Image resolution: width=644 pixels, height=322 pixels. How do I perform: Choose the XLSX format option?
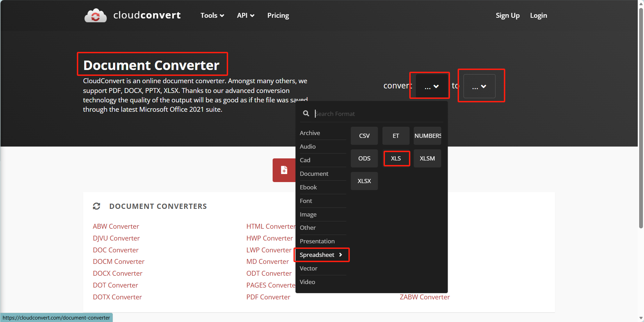coord(364,181)
